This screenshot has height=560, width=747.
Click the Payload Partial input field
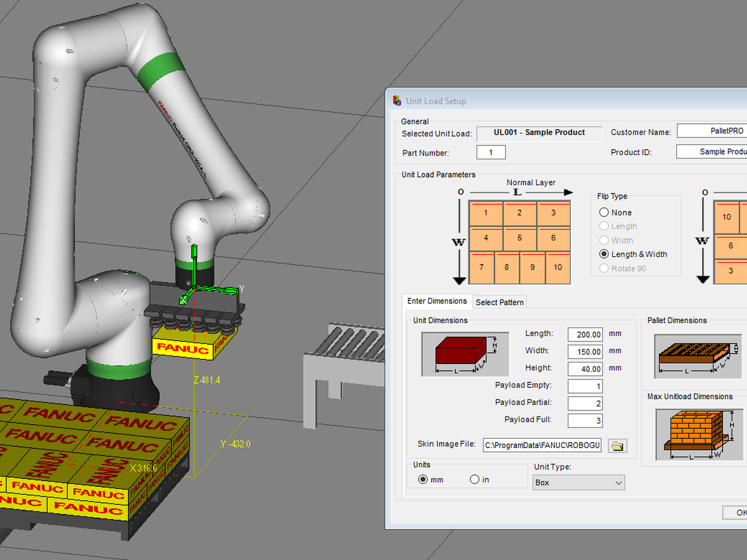pos(585,403)
